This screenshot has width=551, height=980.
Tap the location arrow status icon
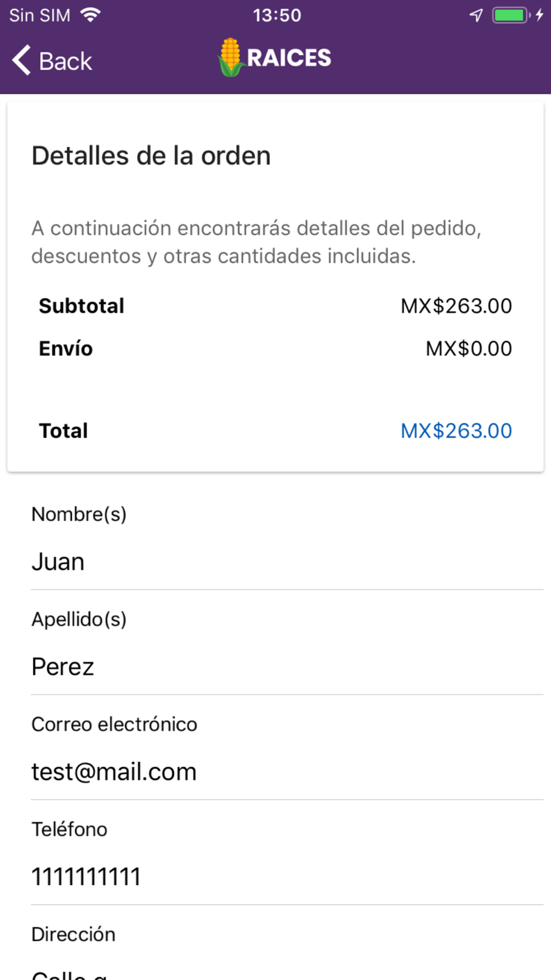click(476, 15)
